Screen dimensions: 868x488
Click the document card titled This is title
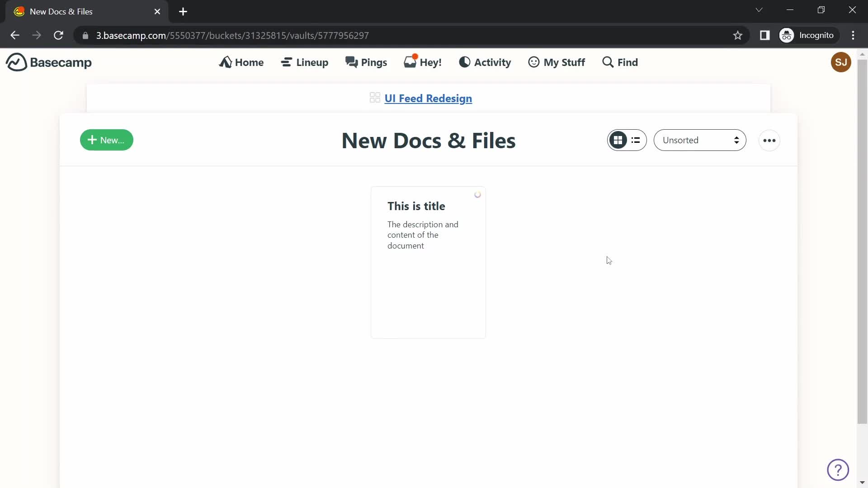[428, 262]
